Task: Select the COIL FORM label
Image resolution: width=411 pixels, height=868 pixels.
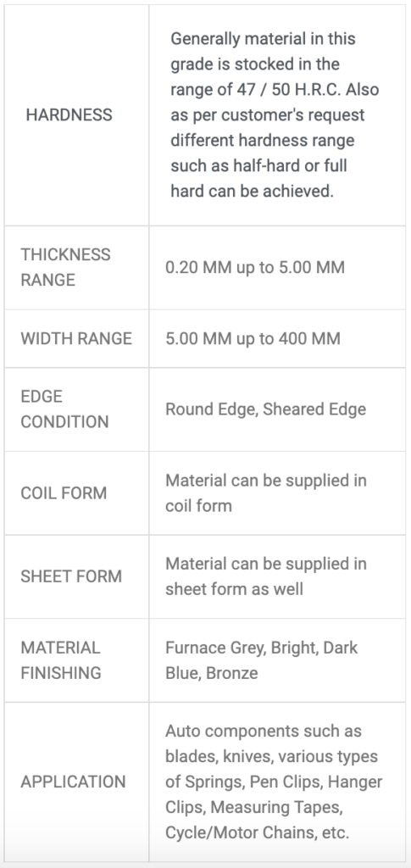Action: tap(64, 492)
